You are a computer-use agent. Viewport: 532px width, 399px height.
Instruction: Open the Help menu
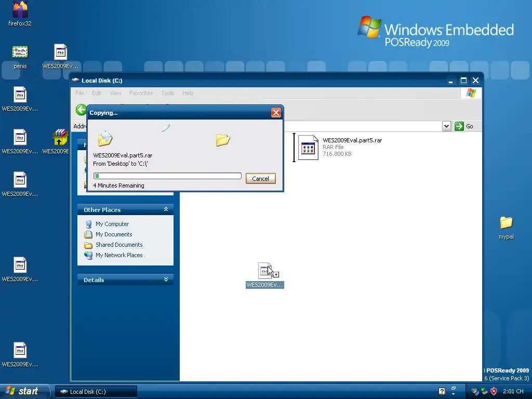188,93
